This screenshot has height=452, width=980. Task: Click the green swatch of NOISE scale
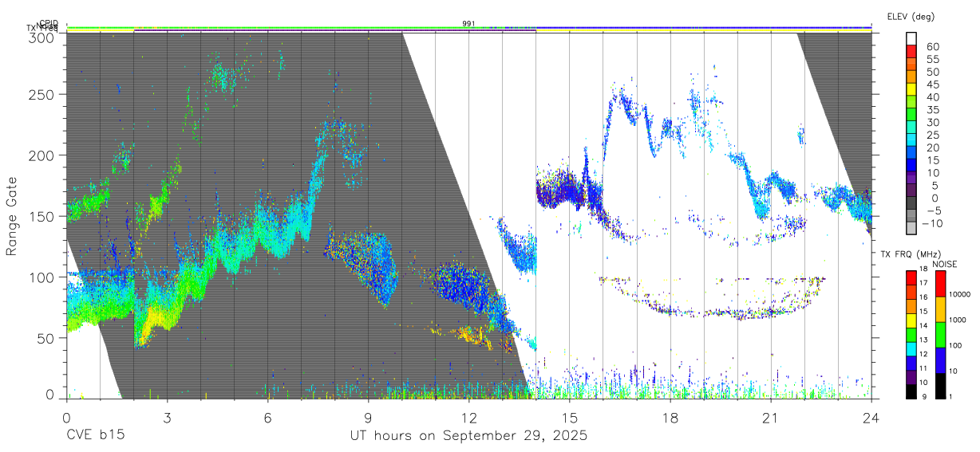pyautogui.click(x=939, y=335)
